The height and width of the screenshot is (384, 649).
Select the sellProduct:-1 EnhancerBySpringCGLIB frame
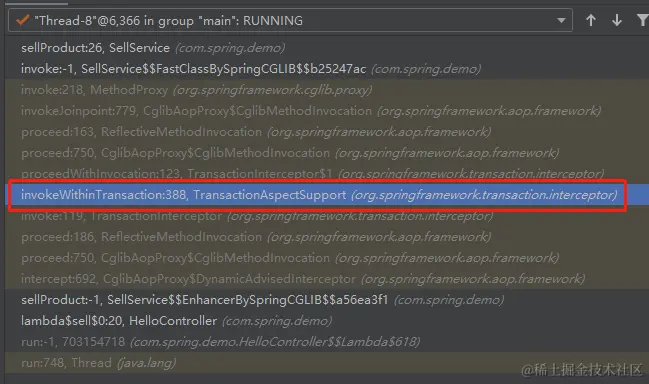(x=327, y=300)
